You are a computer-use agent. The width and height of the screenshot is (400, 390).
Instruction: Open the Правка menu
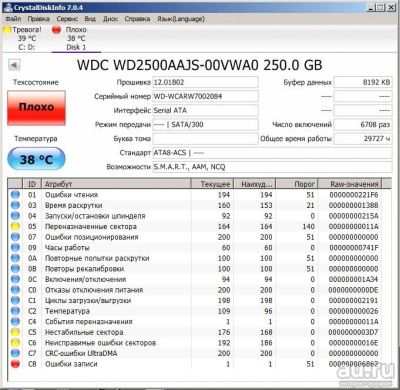[x=39, y=19]
